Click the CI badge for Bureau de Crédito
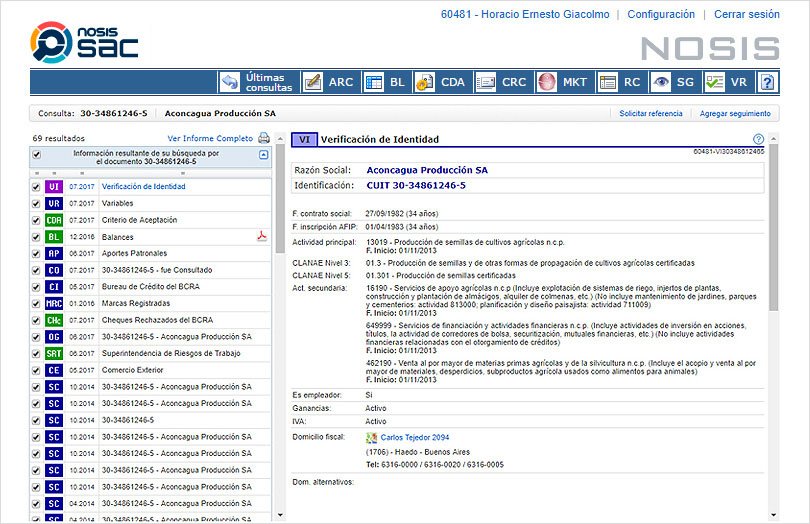This screenshot has width=810, height=524. coord(54,287)
